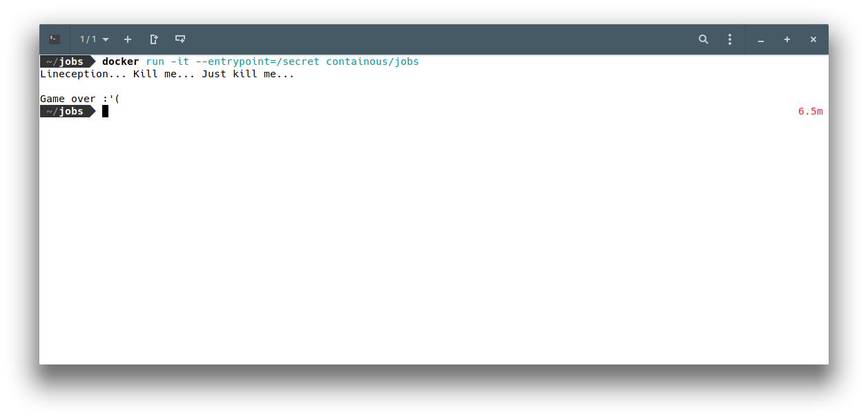Click the Lineception output line
Screen dimensions: 868x419
click(x=167, y=74)
